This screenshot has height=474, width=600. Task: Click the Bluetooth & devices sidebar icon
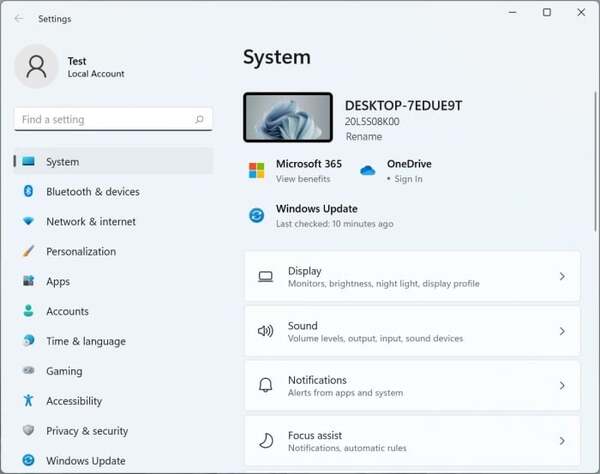coord(28,192)
